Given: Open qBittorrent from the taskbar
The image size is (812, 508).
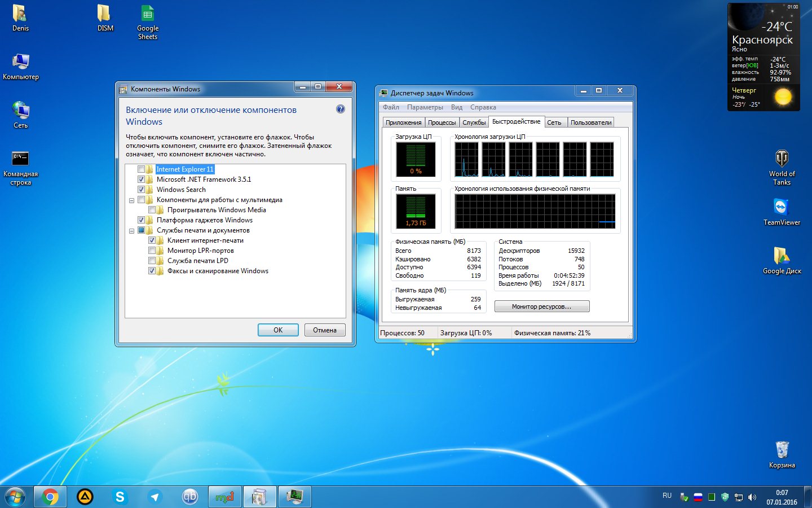Looking at the screenshot, I should 190,497.
